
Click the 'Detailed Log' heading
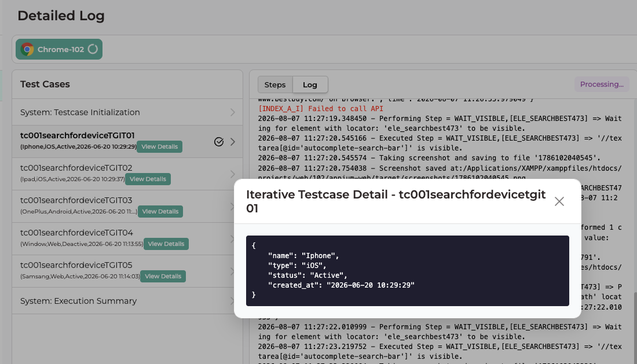(61, 16)
